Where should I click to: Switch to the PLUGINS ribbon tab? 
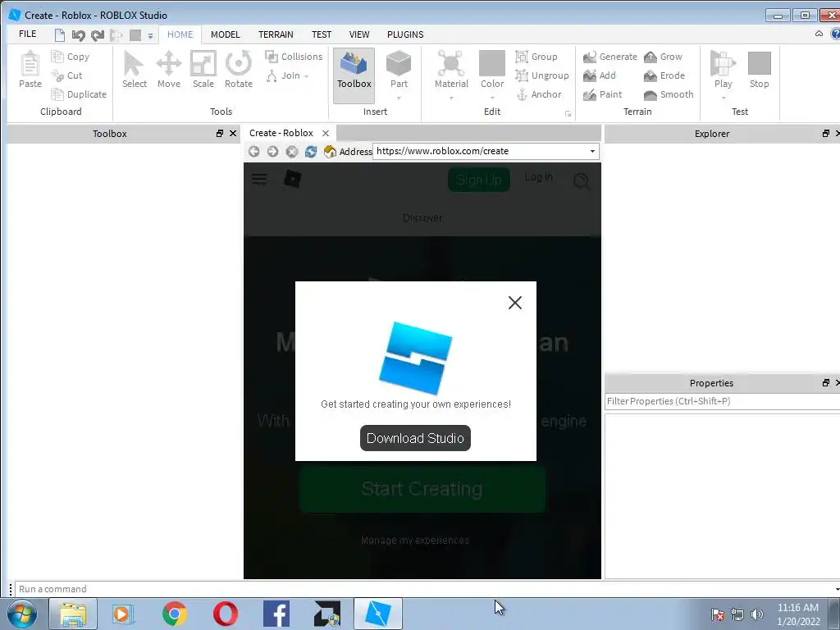(405, 34)
